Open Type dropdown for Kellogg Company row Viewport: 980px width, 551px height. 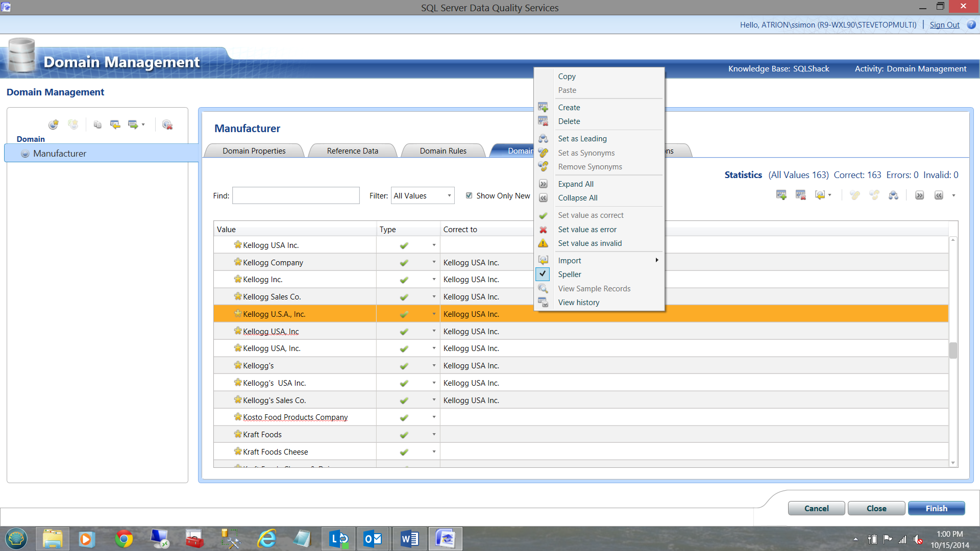coord(434,262)
